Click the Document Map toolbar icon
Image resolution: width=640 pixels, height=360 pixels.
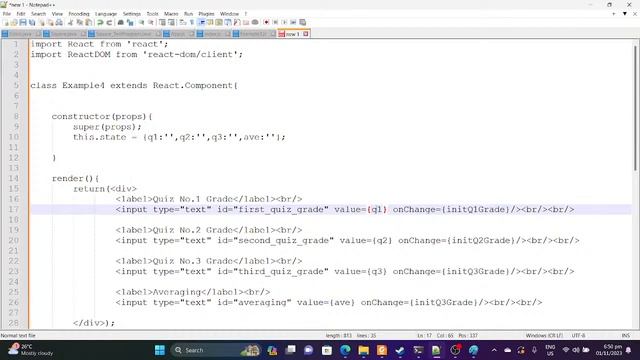(x=219, y=22)
